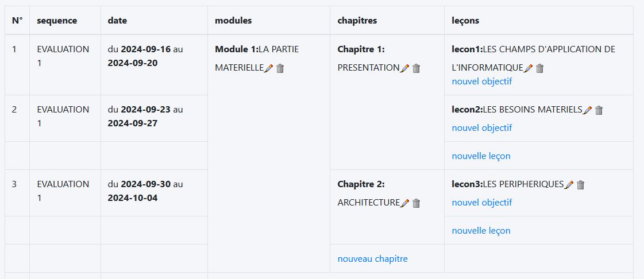Delete lecon3 LES PERIPHERIQUES trash icon
Image resolution: width=644 pixels, height=279 pixels.
coord(580,185)
